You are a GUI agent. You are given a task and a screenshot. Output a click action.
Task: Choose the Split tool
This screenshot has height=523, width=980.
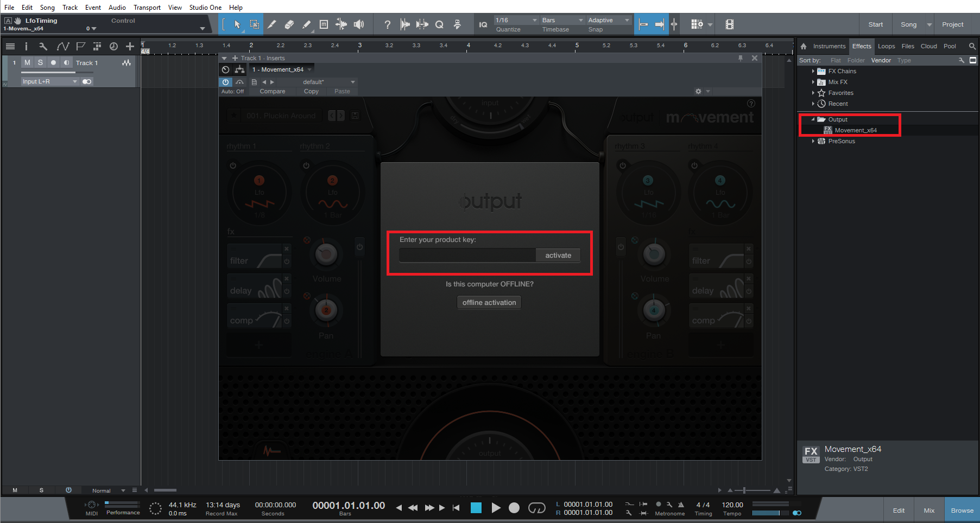271,24
